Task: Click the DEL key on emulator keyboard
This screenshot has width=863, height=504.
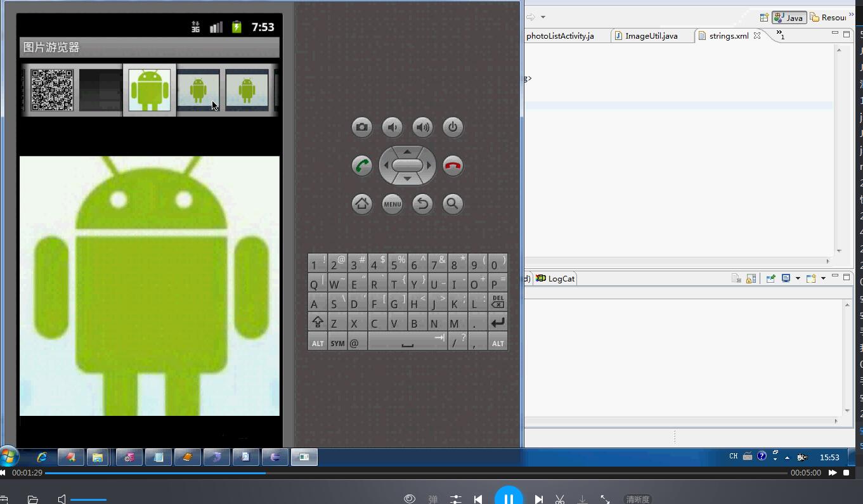Action: coord(498,302)
